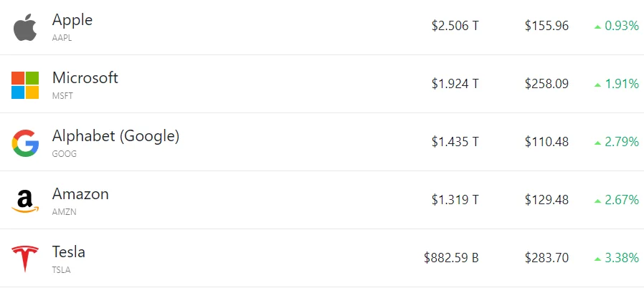Open the Tesla company link
The image size is (644, 288).
69,252
